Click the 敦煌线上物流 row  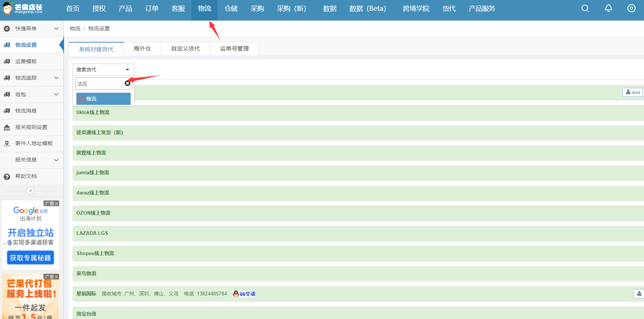click(358, 153)
